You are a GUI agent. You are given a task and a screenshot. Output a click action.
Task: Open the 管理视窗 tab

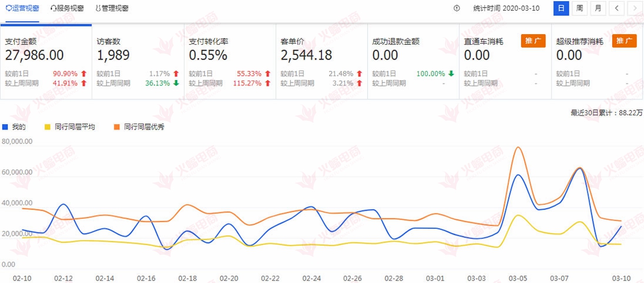point(112,8)
